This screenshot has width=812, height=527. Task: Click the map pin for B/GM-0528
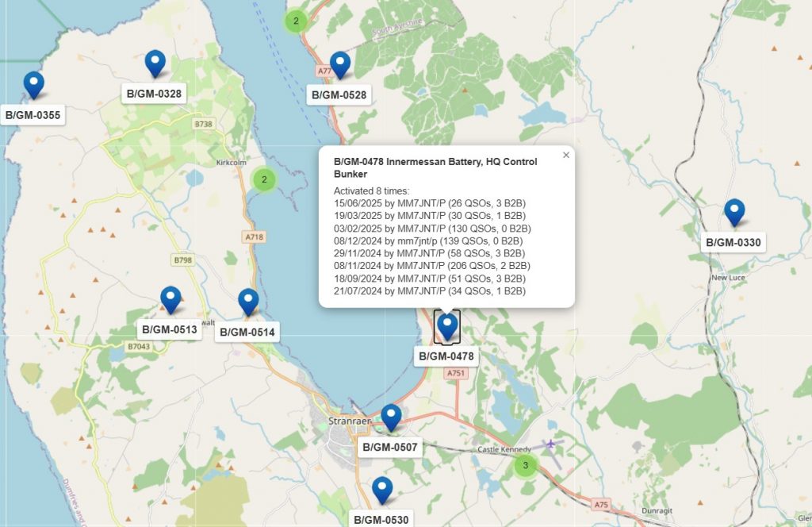(340, 64)
